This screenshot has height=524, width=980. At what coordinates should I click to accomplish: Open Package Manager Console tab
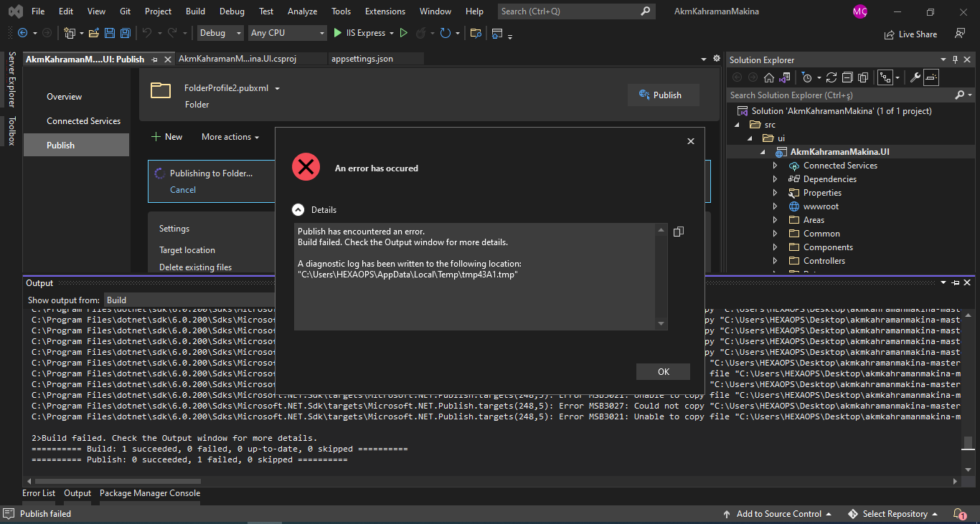(x=150, y=493)
